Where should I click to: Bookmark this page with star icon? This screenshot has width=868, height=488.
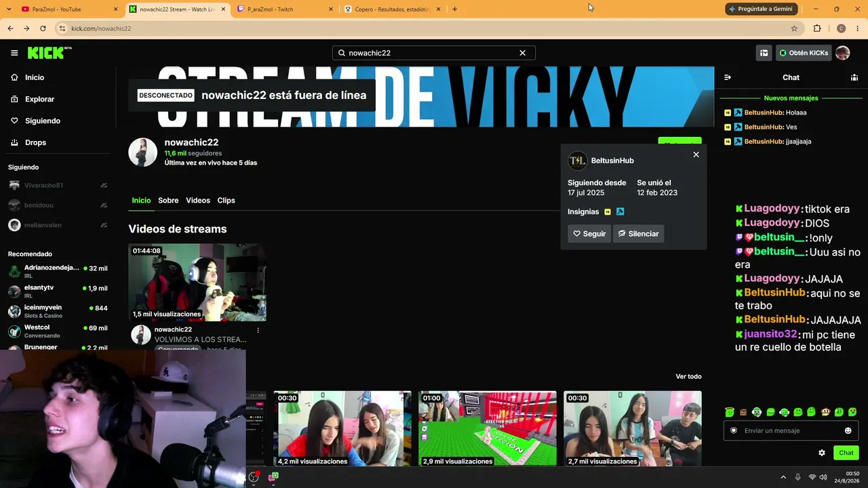point(794,28)
